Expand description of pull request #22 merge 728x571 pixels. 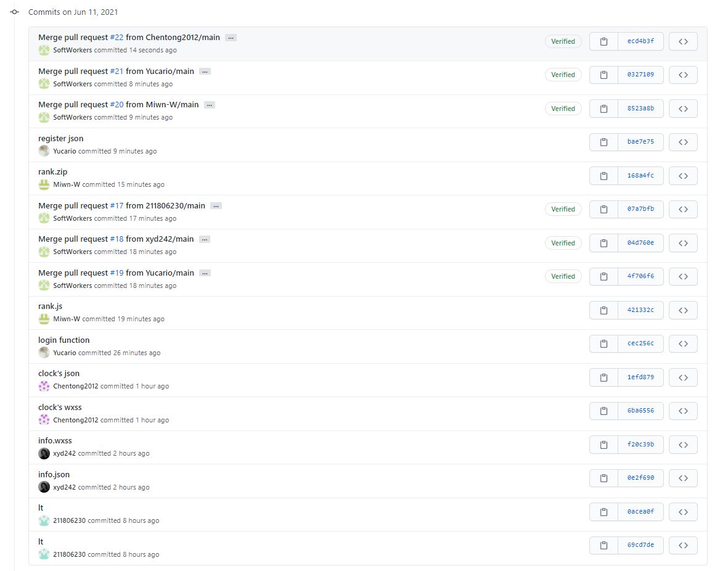click(231, 38)
